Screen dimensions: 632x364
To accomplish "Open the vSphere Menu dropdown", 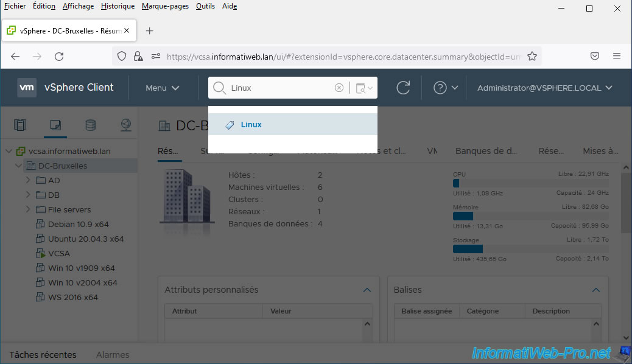I will tap(162, 88).
